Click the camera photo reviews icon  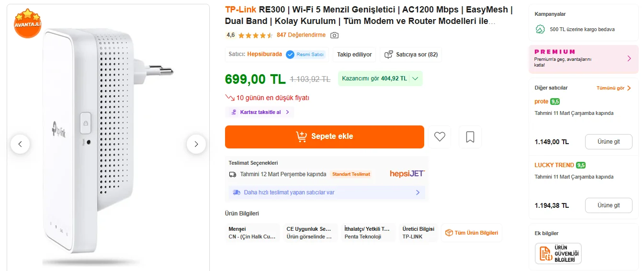click(335, 35)
